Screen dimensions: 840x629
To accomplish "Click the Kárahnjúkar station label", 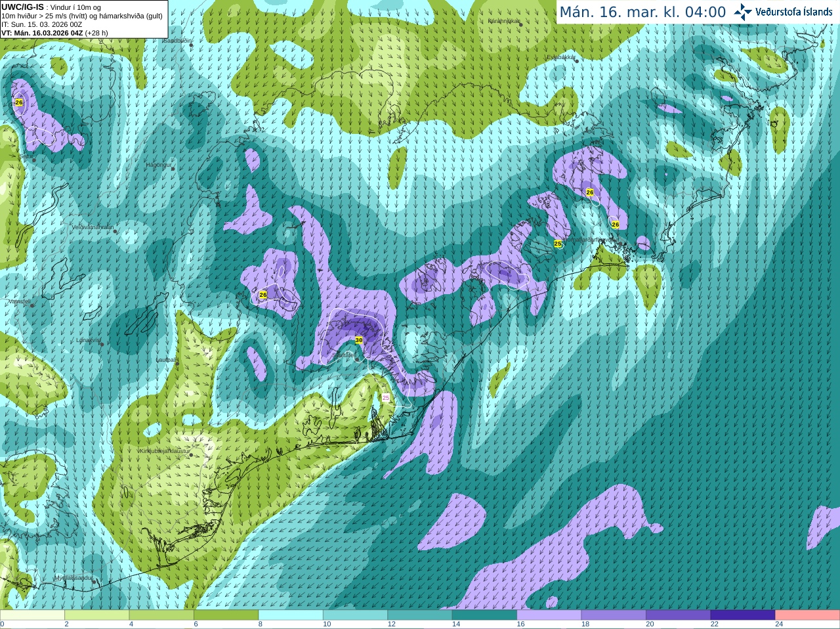I will 504,21.
